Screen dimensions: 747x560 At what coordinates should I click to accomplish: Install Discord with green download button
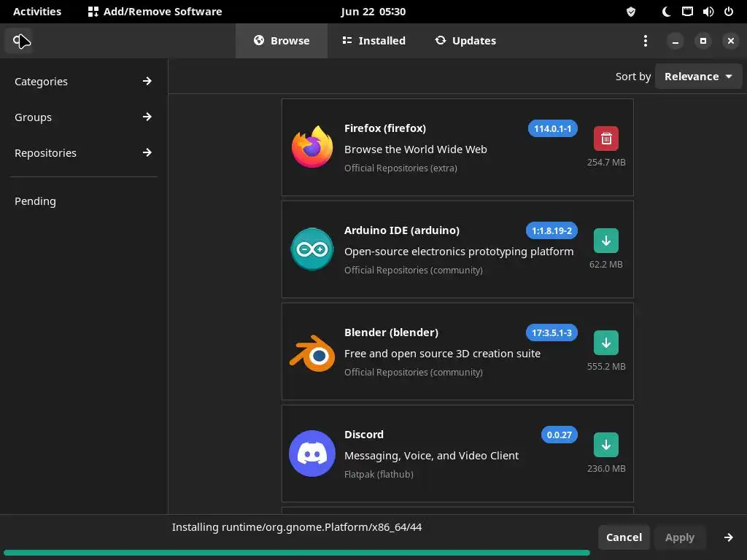point(606,445)
